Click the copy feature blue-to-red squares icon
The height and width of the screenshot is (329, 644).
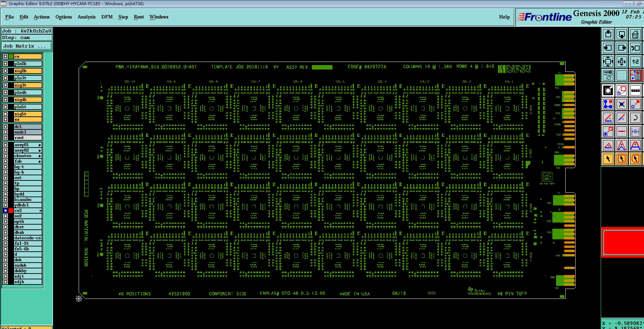tap(608, 131)
